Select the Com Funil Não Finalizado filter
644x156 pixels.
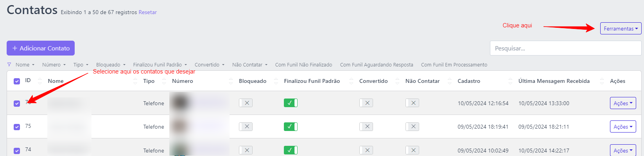pyautogui.click(x=303, y=65)
